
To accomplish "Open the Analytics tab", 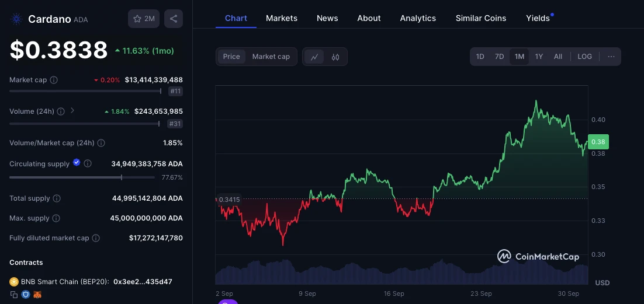I will click(x=418, y=19).
